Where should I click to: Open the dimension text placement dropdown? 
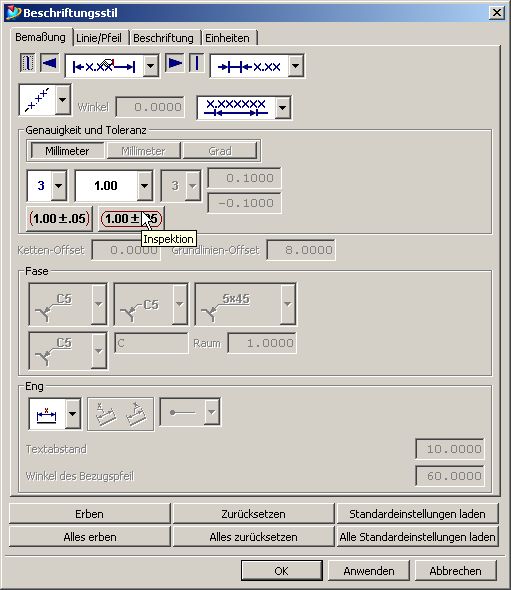[151, 66]
